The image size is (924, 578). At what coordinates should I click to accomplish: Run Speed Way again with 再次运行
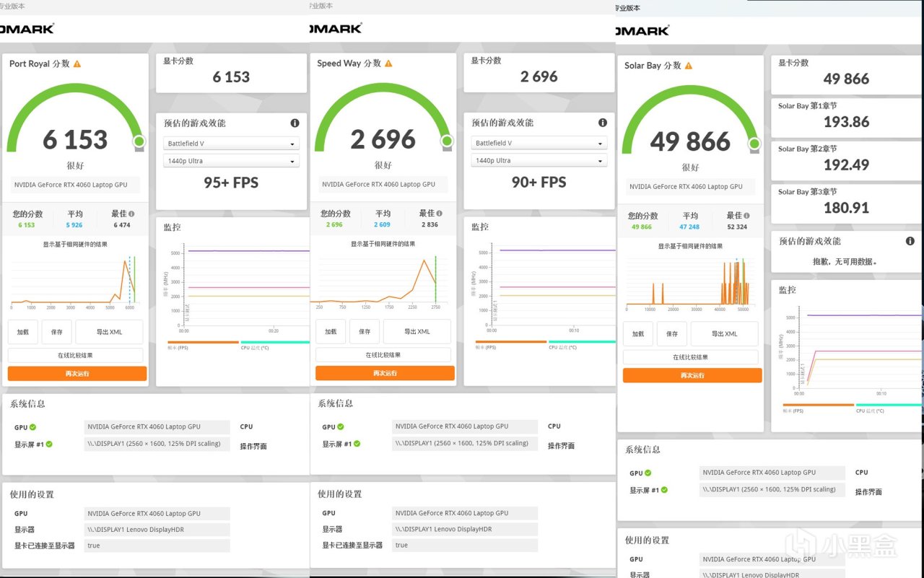pos(385,373)
